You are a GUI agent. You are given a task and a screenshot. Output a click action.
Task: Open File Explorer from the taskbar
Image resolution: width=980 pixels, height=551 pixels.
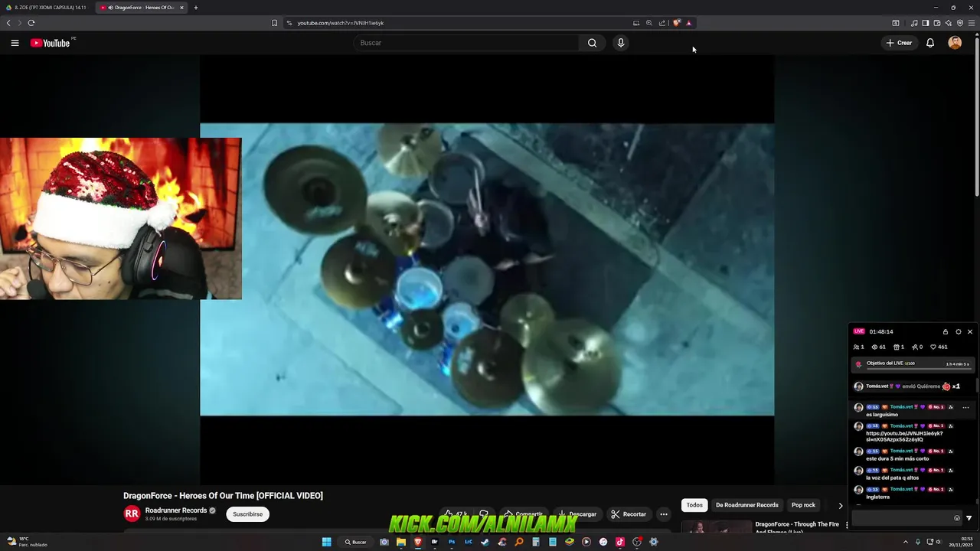pyautogui.click(x=400, y=542)
